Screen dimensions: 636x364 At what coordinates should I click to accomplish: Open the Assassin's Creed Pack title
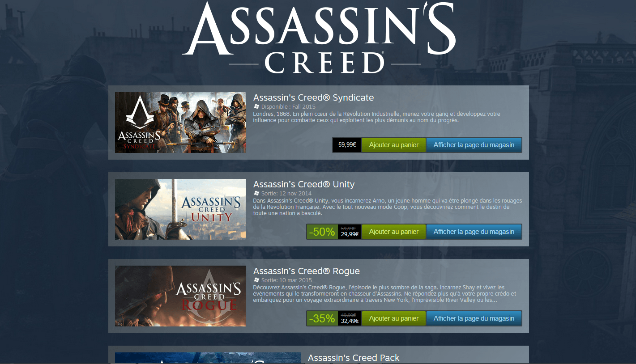point(353,358)
